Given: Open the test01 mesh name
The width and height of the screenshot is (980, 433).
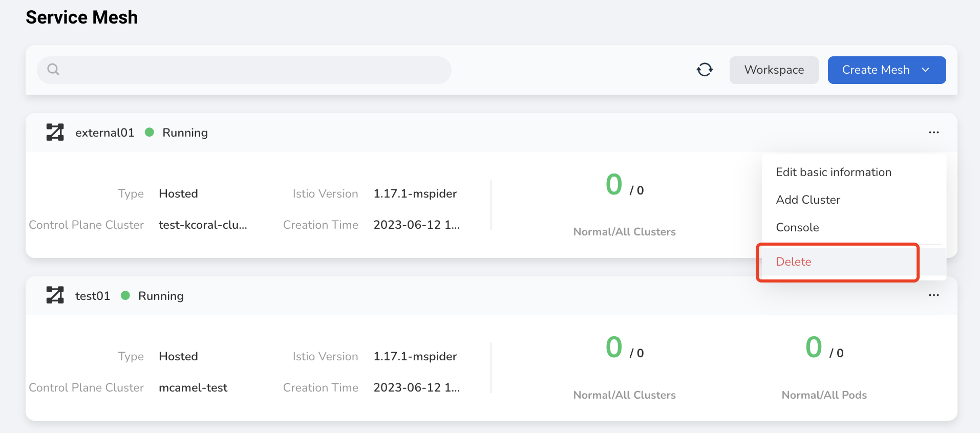Looking at the screenshot, I should pos(92,296).
